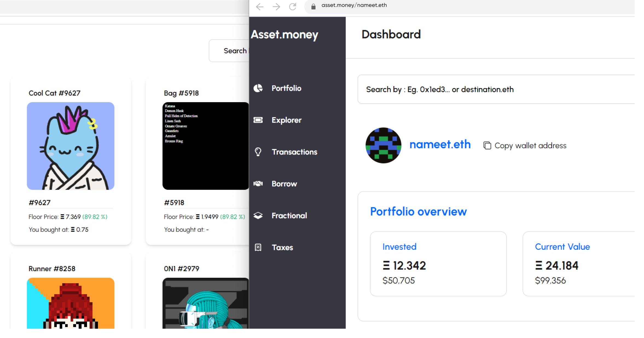Click the padlock site security icon
Viewport: 644px width, 338px height.
(314, 6)
